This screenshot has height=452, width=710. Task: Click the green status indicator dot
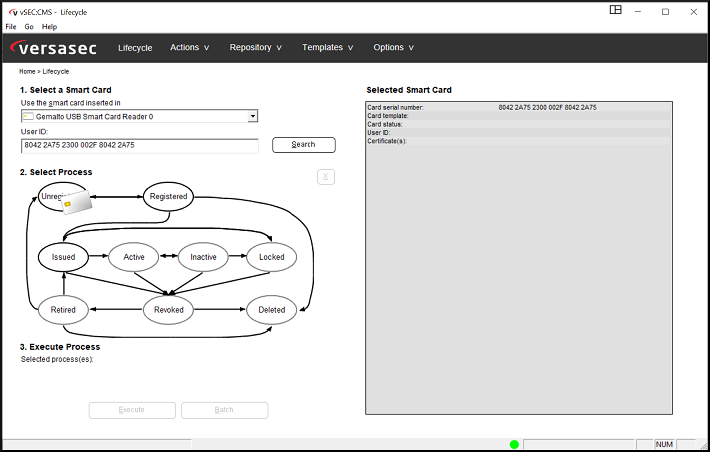coord(514,444)
